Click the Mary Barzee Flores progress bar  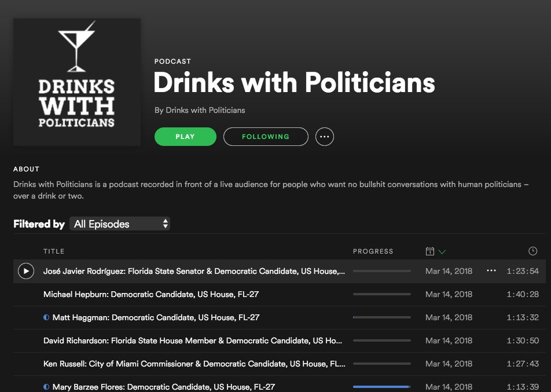point(382,387)
